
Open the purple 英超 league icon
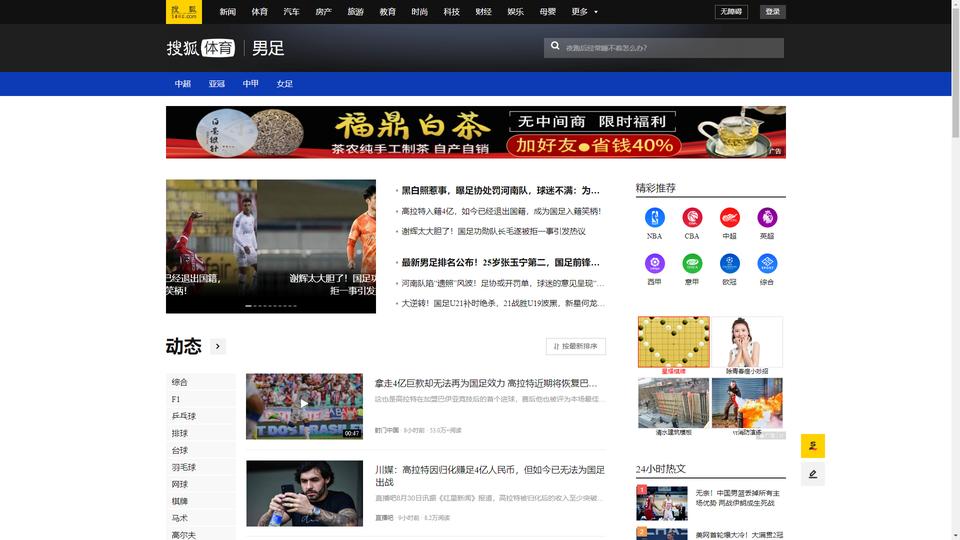[767, 217]
